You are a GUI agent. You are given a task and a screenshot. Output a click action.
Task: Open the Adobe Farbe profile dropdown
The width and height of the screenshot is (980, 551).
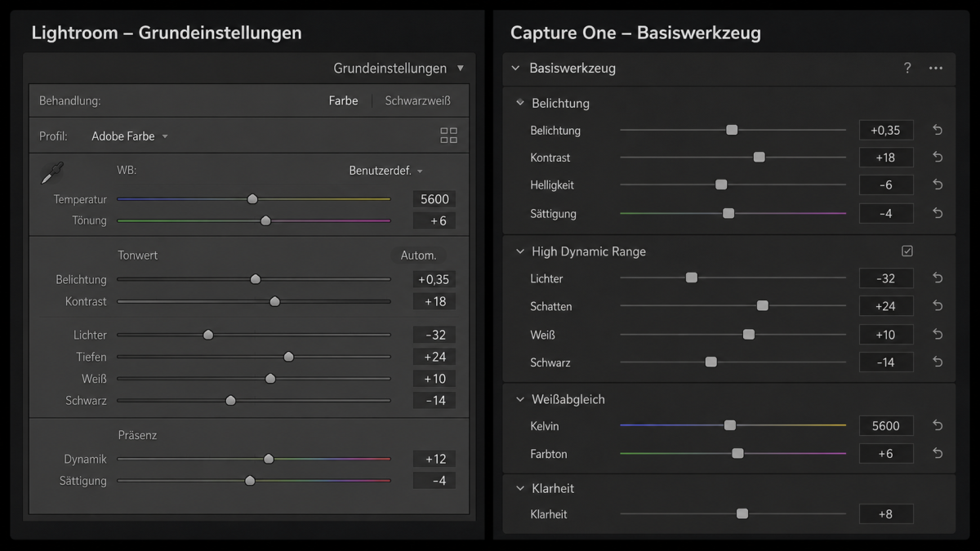[130, 136]
